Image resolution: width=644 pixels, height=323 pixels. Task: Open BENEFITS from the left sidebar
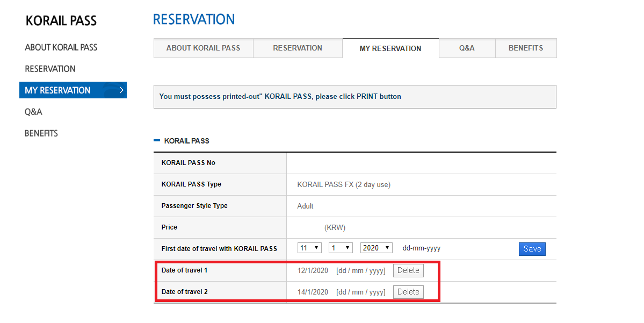(41, 133)
